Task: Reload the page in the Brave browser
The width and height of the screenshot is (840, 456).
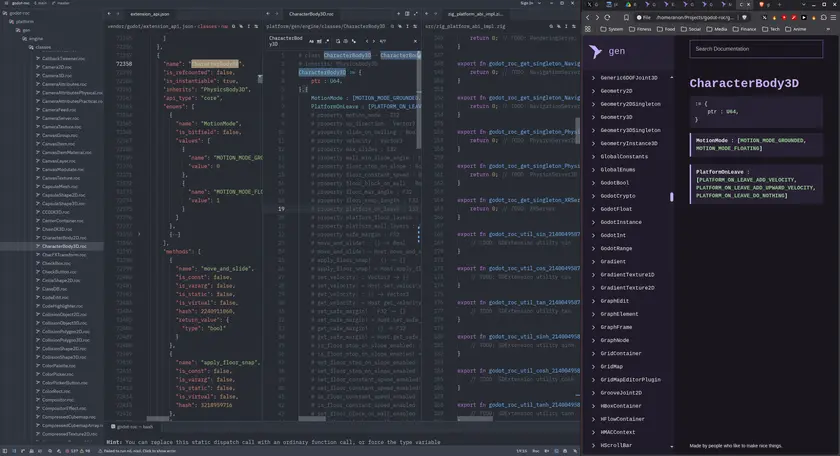Action: tap(607, 17)
